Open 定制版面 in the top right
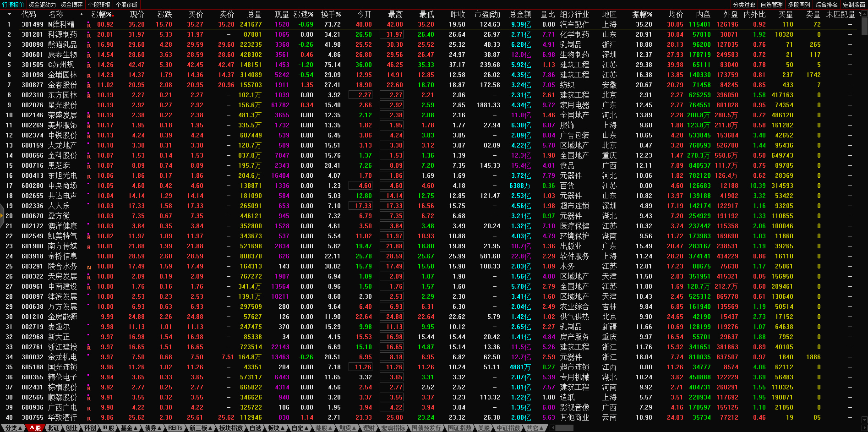This screenshot has width=868, height=432. pyautogui.click(x=854, y=5)
